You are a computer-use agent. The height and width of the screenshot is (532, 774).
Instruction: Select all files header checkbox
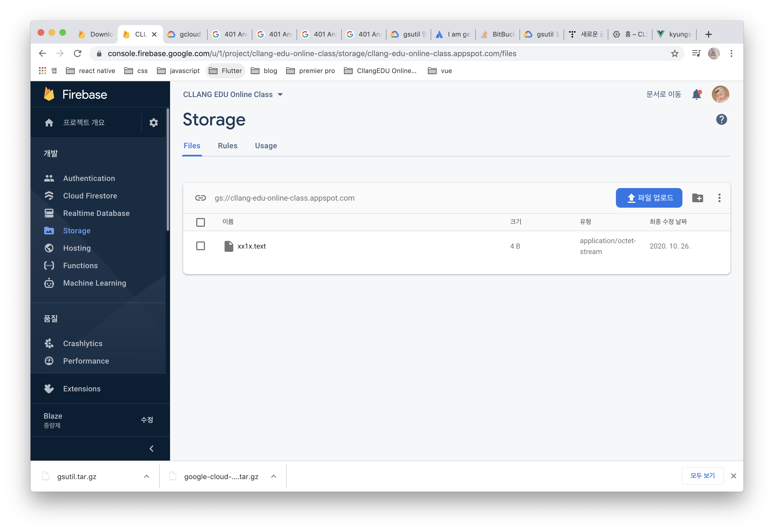click(x=200, y=222)
